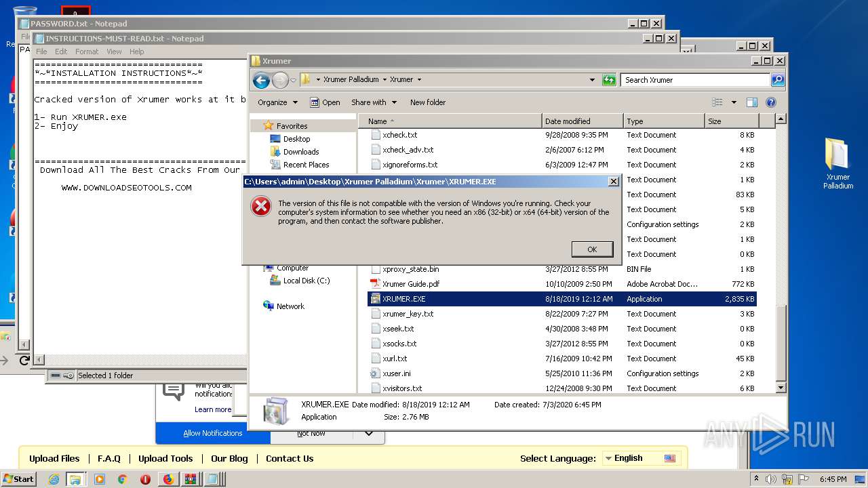The image size is (868, 488).
Task: Open the Format menu in INSTRUCTIONS-MUST-READ Notepad
Action: (x=87, y=52)
